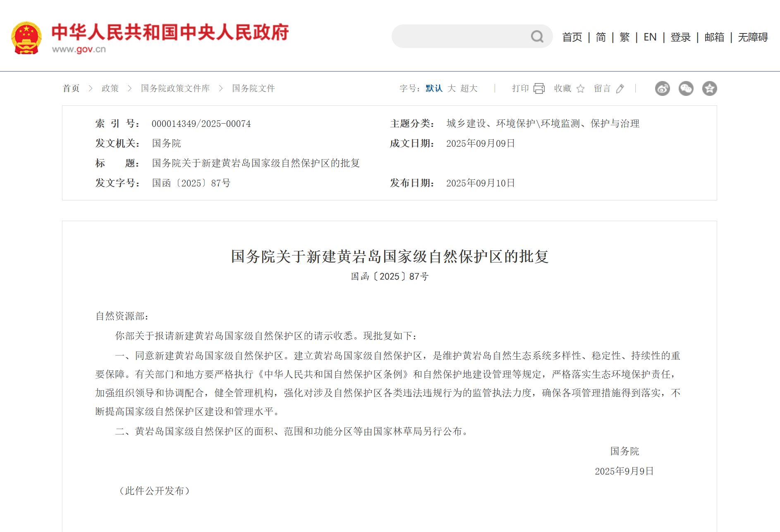Switch to traditional Chinese 繁
The height and width of the screenshot is (532, 780).
click(x=624, y=37)
